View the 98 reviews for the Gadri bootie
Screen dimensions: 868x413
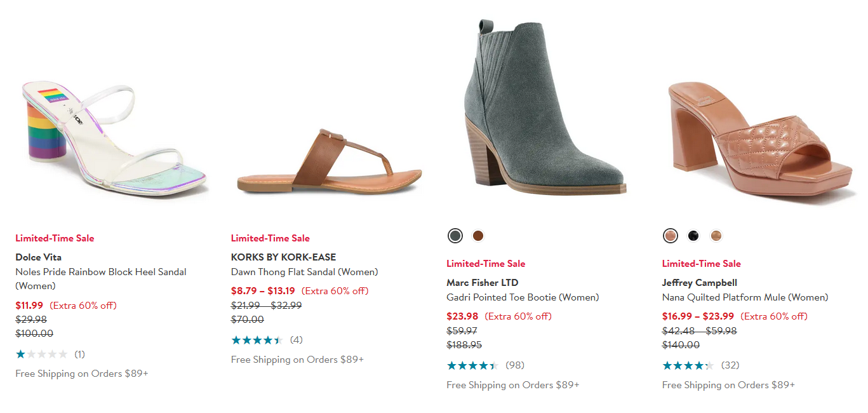pos(515,365)
